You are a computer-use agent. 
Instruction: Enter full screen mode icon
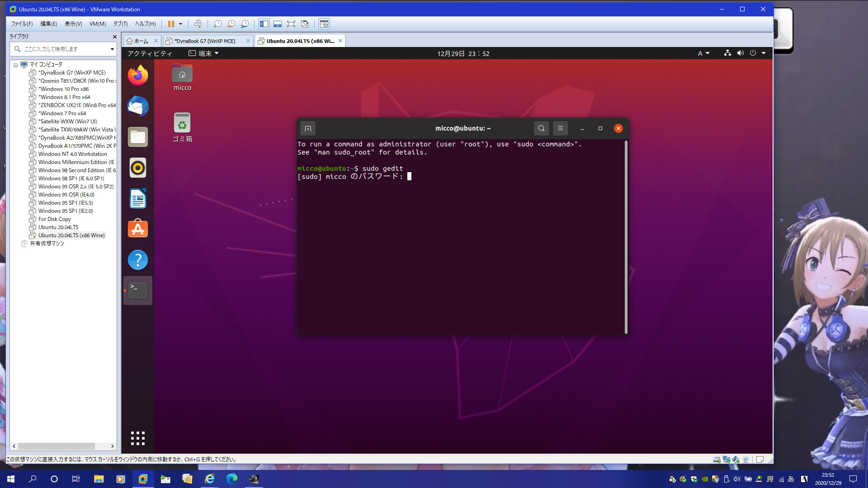click(291, 24)
